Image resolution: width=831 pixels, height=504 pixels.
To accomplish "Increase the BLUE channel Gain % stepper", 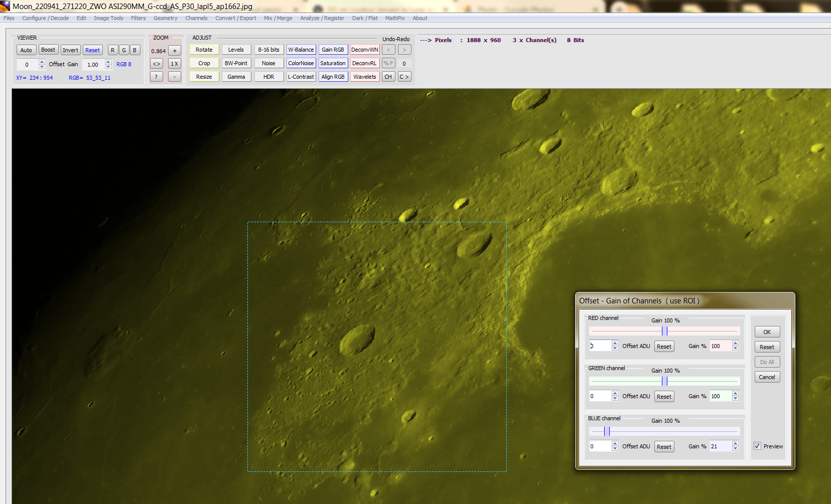I will pyautogui.click(x=735, y=443).
